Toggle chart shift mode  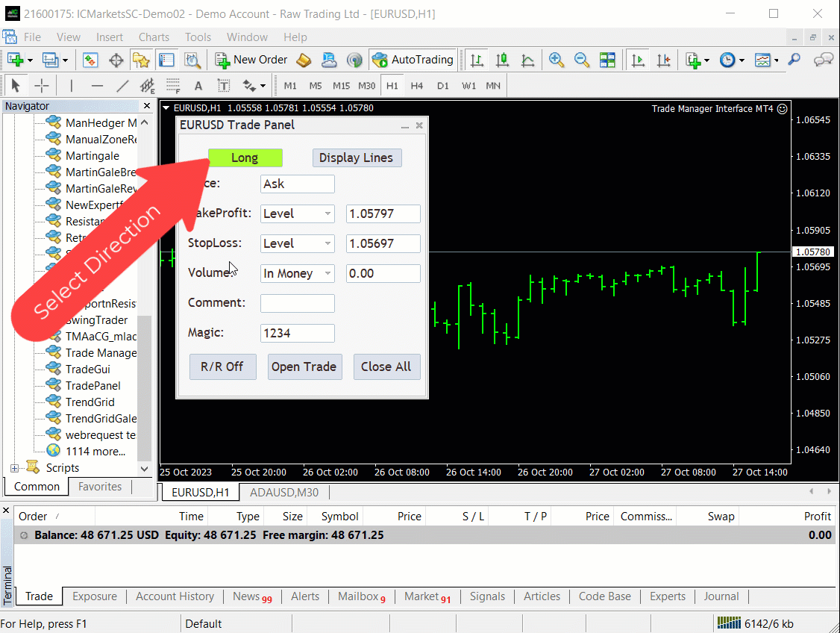pyautogui.click(x=663, y=59)
